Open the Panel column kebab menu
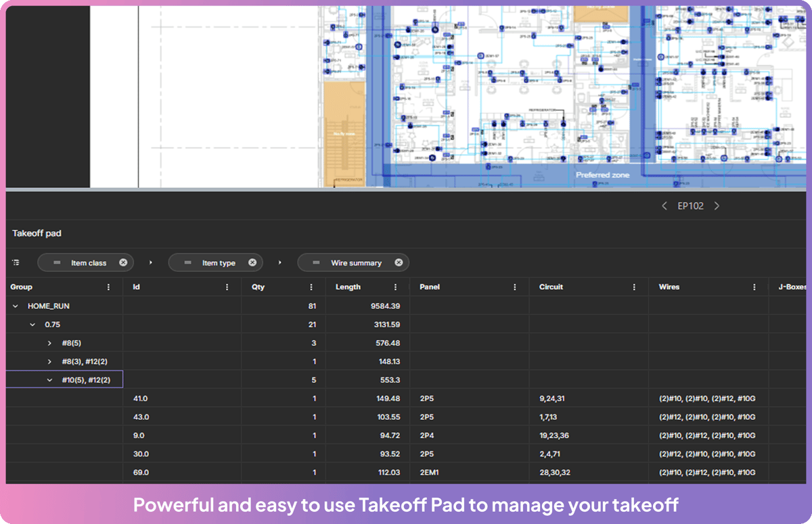 pos(516,287)
